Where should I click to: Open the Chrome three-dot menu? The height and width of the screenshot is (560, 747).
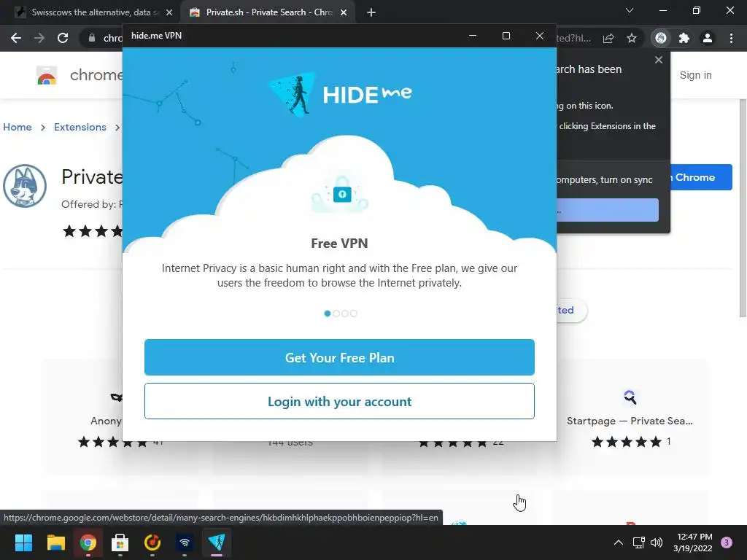[x=731, y=38]
